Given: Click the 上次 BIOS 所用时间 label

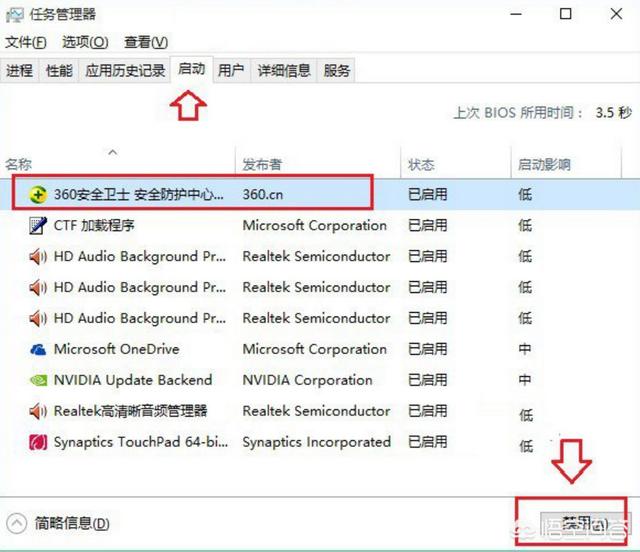Looking at the screenshot, I should 518,113.
